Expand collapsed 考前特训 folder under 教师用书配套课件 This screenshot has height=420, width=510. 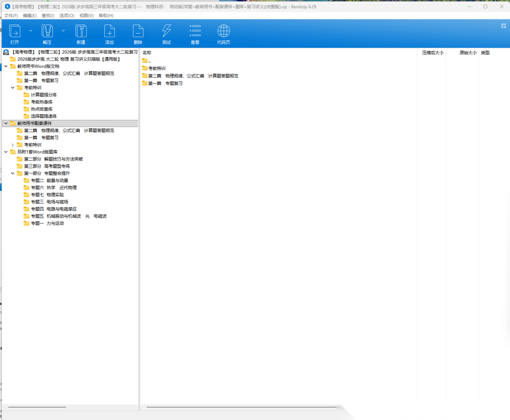[x=13, y=145]
